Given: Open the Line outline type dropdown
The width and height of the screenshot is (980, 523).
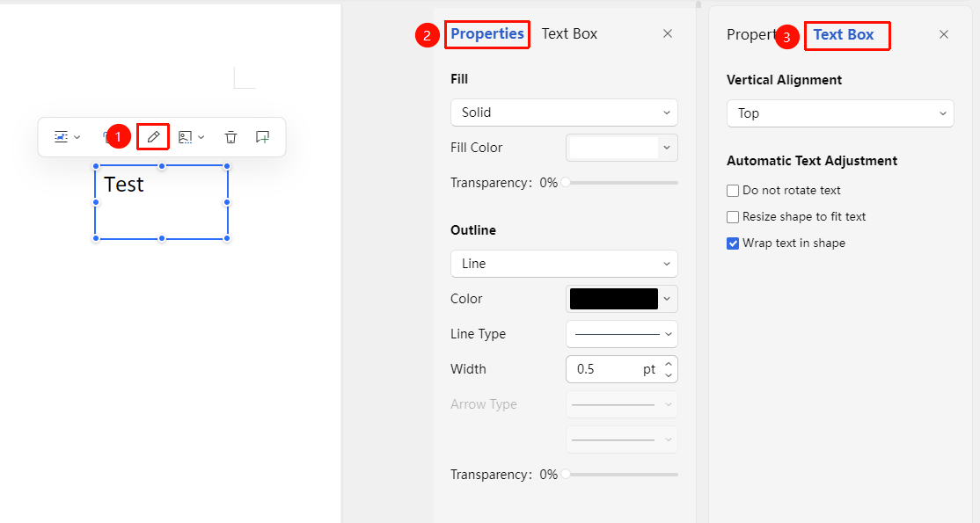Looking at the screenshot, I should [564, 264].
